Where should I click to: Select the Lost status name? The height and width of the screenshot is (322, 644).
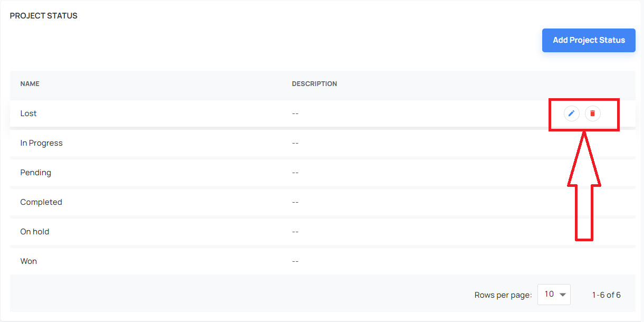pyautogui.click(x=28, y=113)
